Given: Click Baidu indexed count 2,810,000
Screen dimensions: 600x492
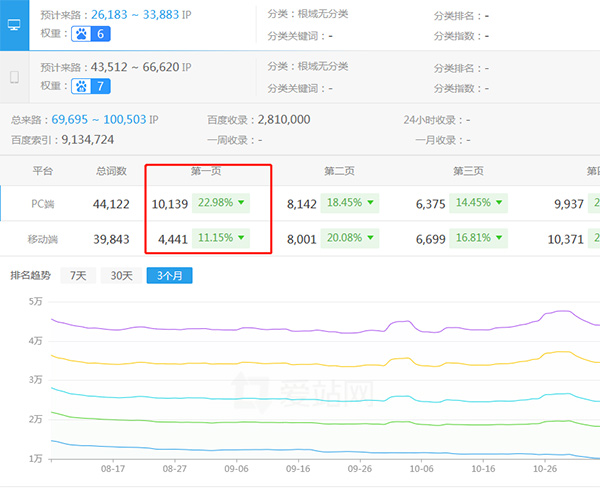Looking at the screenshot, I should click(x=284, y=119).
